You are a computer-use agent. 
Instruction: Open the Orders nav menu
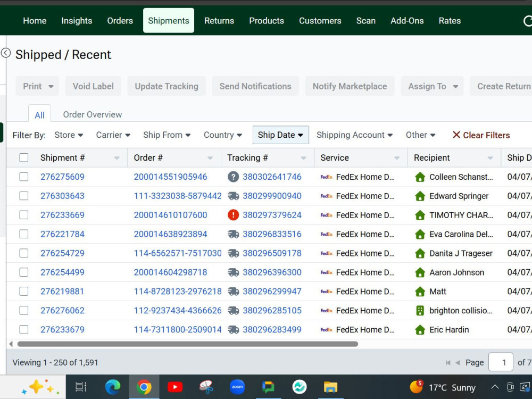120,21
